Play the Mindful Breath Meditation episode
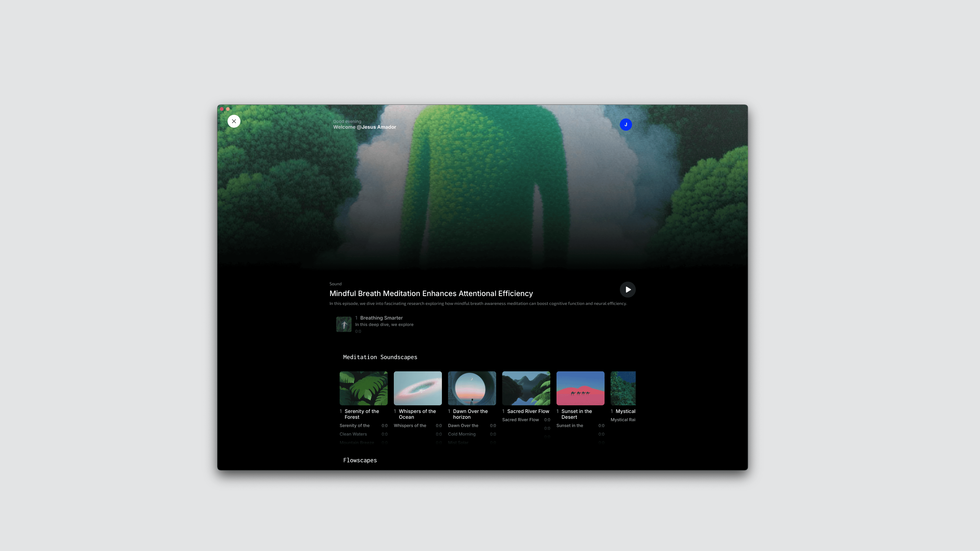Screen dimensions: 980x551 628,289
